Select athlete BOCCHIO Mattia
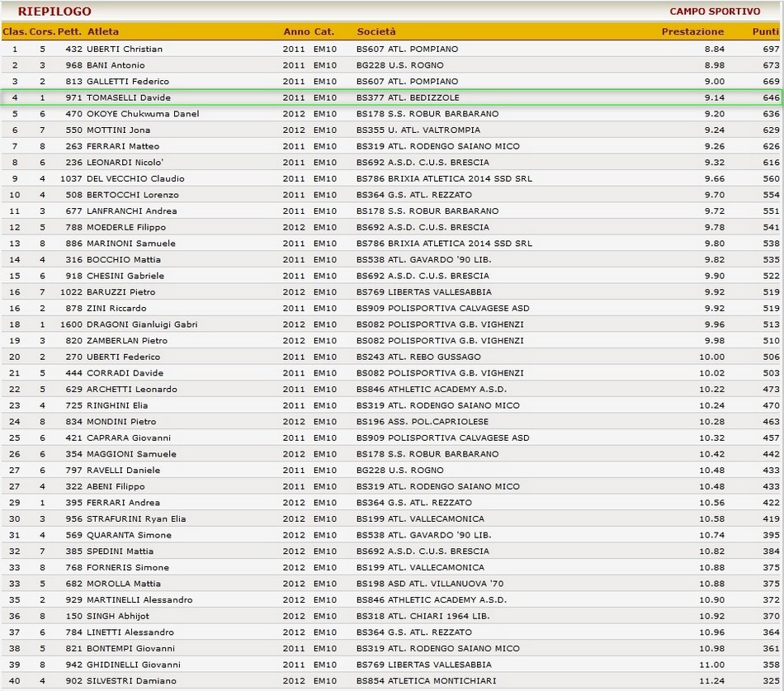 click(x=124, y=259)
